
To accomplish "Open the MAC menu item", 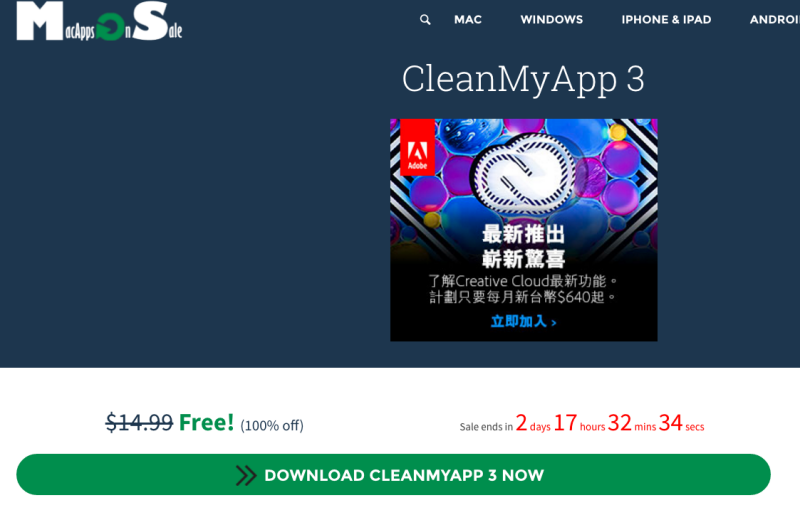I will coord(468,20).
